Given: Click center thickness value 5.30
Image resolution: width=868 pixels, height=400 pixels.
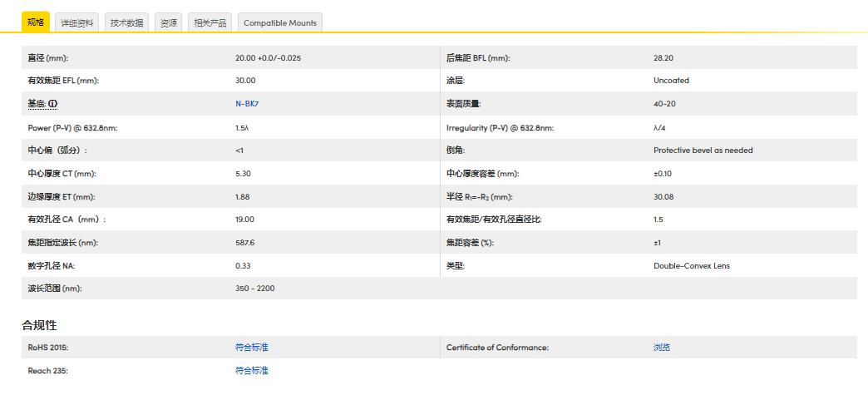Looking at the screenshot, I should [243, 174].
